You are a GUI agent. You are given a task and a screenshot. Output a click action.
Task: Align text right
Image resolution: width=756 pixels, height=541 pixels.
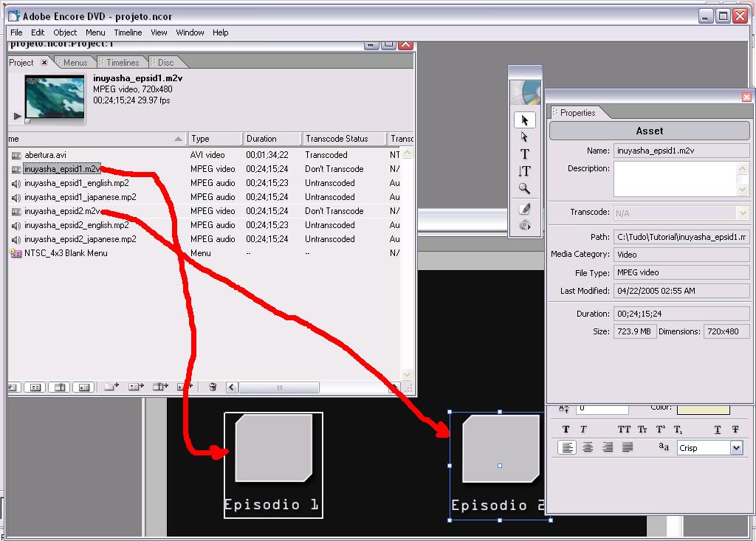608,447
